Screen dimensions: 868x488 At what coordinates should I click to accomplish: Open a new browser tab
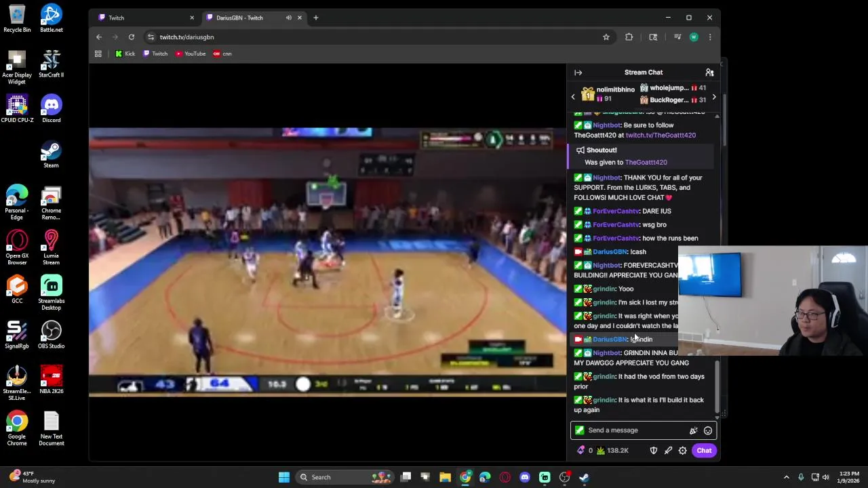pos(315,18)
